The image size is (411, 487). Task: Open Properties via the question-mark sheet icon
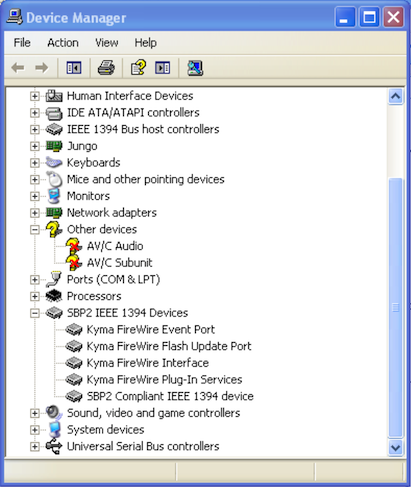(x=138, y=68)
